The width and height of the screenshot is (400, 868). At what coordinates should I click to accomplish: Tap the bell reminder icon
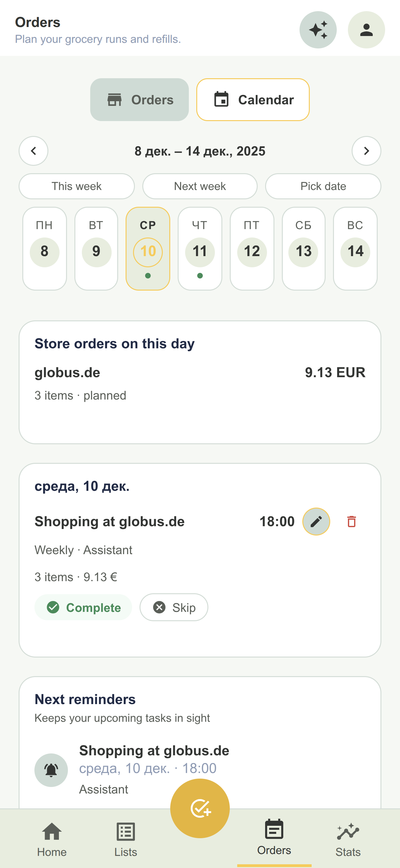51,770
